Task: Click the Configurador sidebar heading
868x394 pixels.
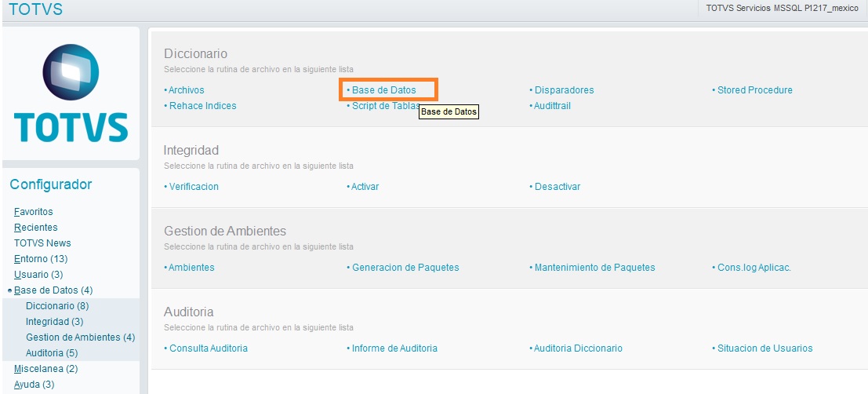Action: tap(51, 184)
